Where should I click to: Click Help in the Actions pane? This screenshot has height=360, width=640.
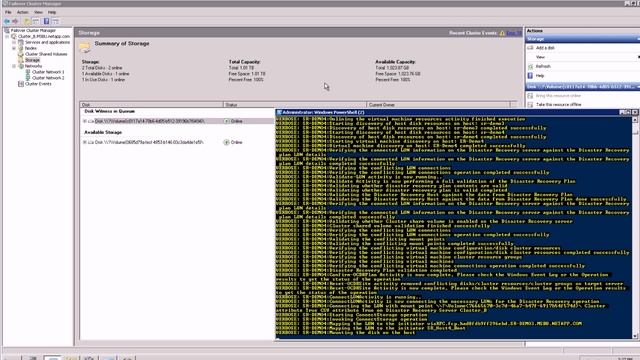click(x=540, y=76)
